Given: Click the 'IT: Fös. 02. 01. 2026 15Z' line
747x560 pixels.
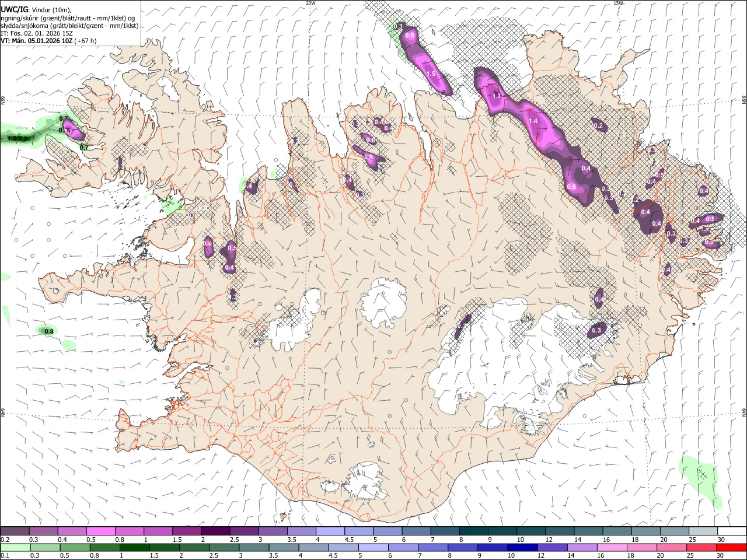Looking at the screenshot, I should point(37,33).
